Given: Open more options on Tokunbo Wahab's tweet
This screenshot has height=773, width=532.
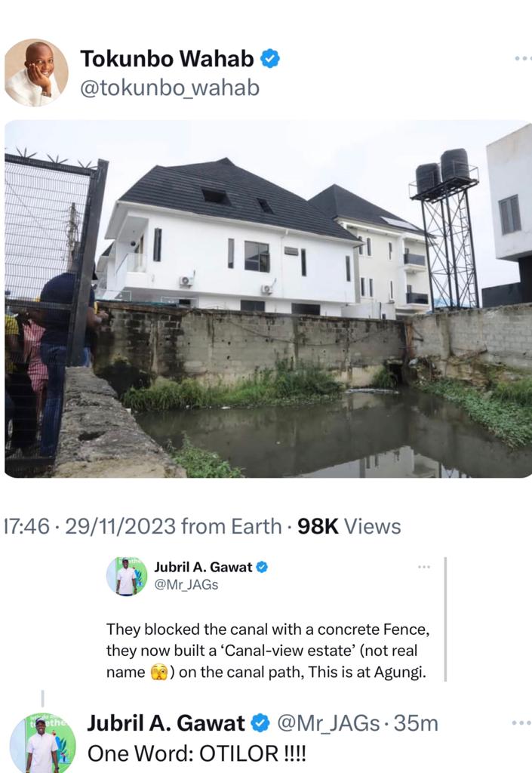Looking at the screenshot, I should point(522,58).
